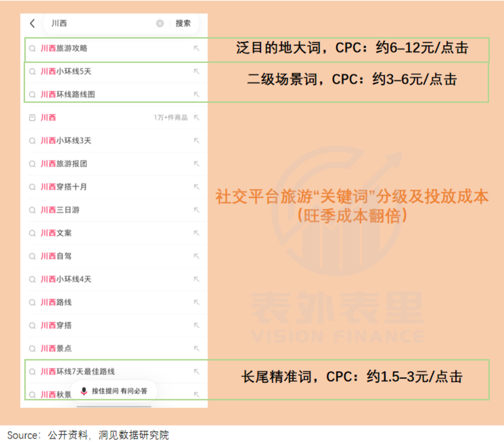Click the arrow icon on the 川西穿搭十月 row

pyautogui.click(x=196, y=187)
